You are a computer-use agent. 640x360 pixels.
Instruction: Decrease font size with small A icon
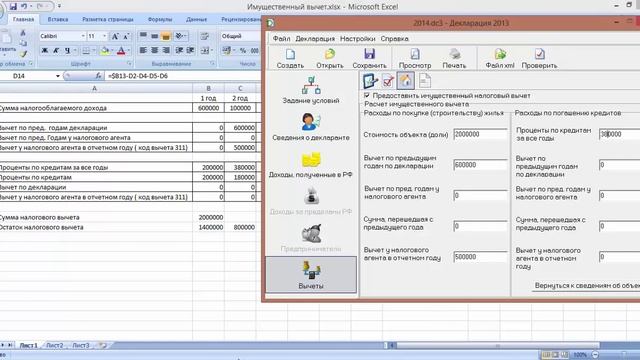click(x=126, y=36)
